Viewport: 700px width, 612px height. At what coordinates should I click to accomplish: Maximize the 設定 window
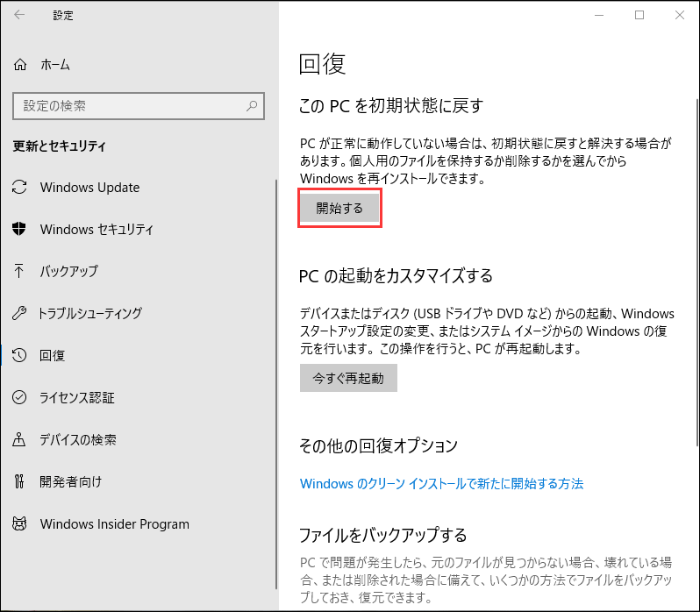point(639,15)
